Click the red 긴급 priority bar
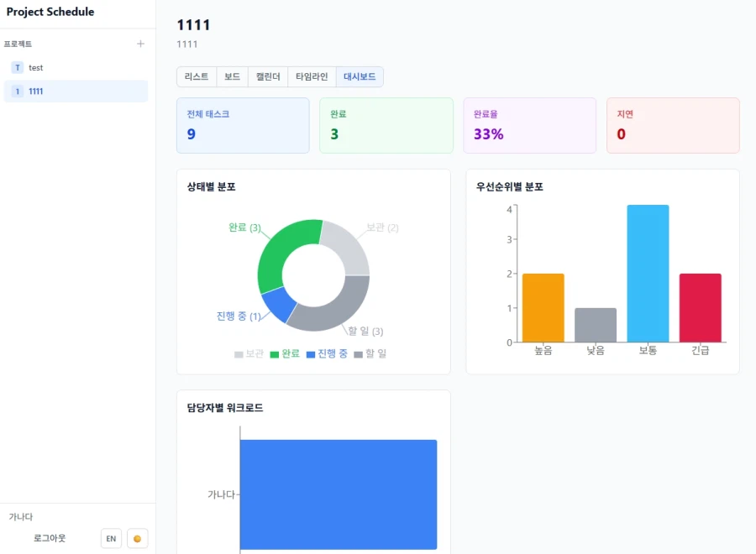756x554 pixels. pos(700,307)
